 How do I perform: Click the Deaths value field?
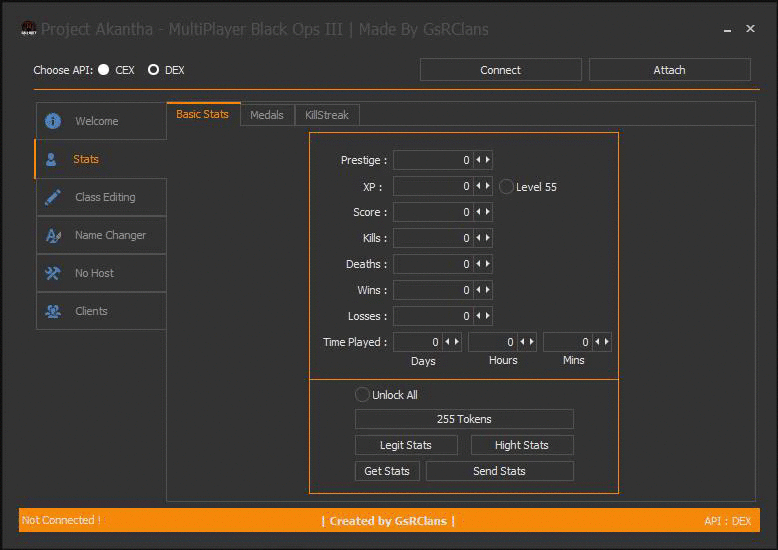tap(433, 264)
